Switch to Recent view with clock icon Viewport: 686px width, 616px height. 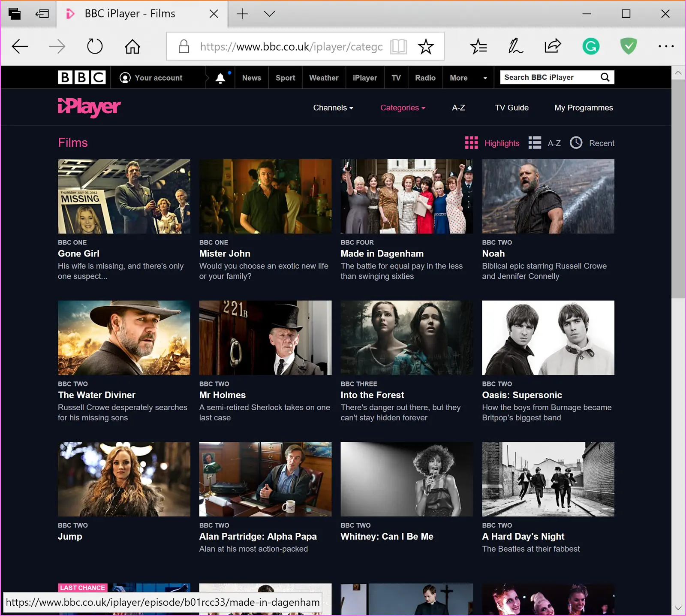click(592, 143)
